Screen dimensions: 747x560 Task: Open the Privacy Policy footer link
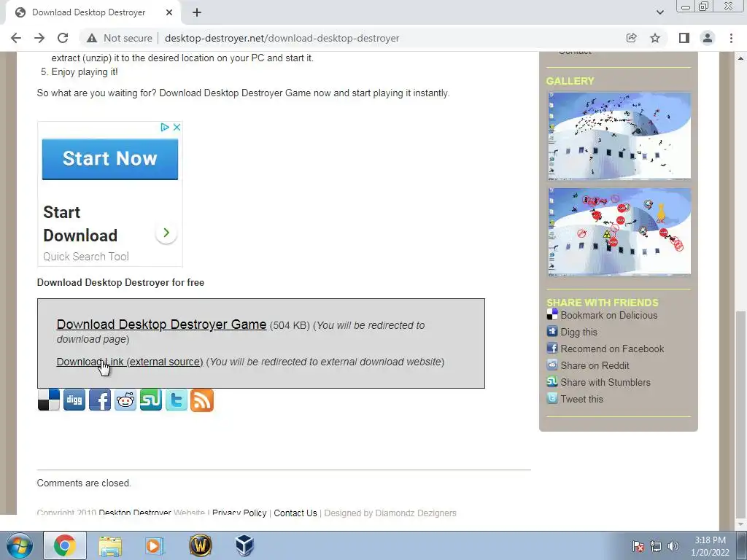(x=239, y=513)
